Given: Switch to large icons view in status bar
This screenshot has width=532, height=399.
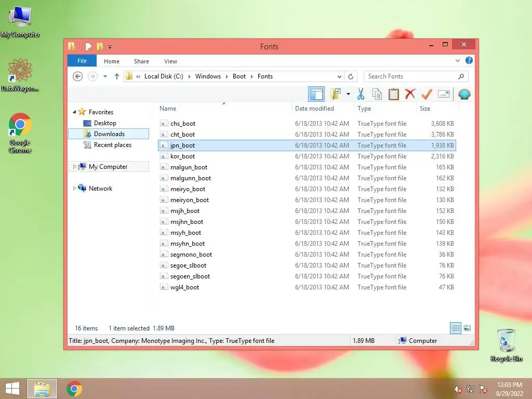Looking at the screenshot, I should [467, 328].
